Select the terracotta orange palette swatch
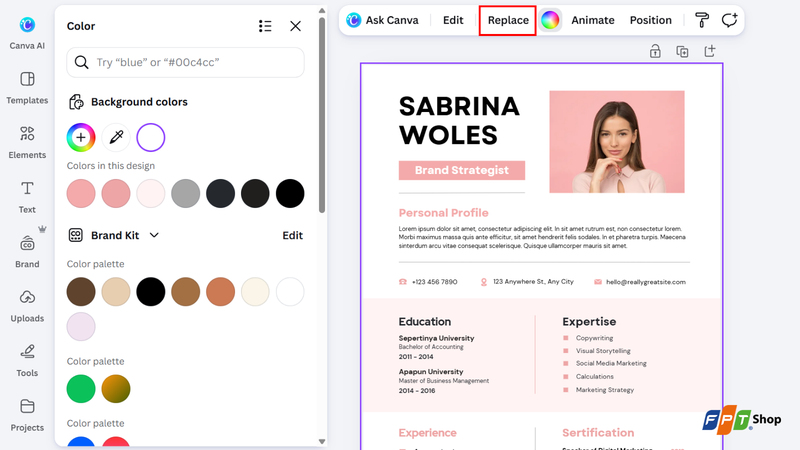 tap(220, 291)
